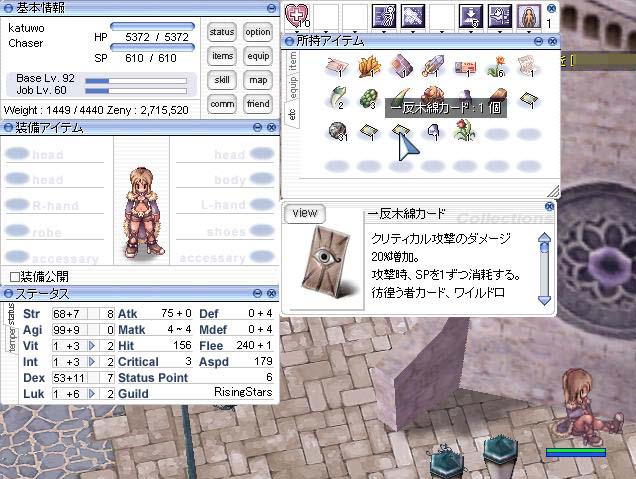This screenshot has height=479, width=636.
Task: Click the SP gauge bar
Action: pos(152,47)
